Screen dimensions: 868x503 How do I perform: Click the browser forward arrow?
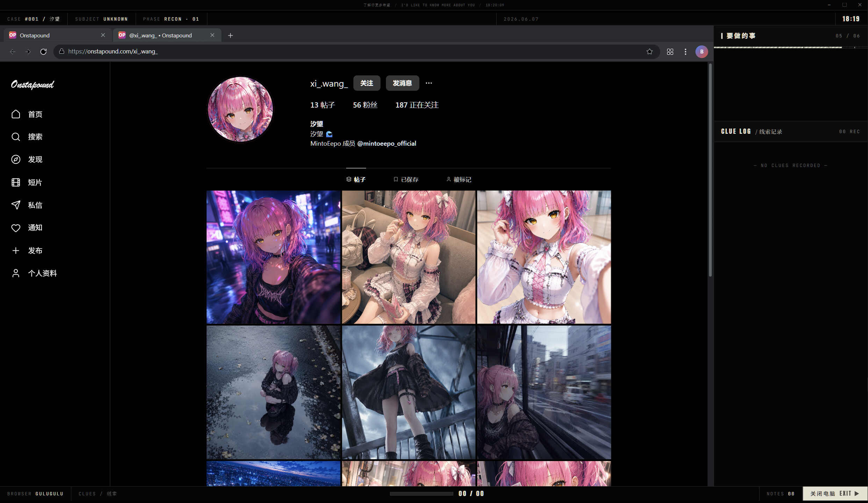pos(28,52)
